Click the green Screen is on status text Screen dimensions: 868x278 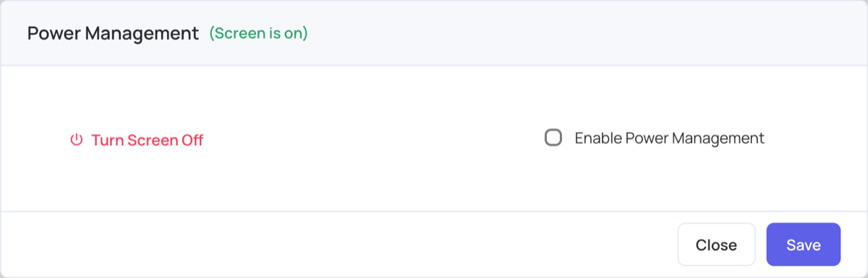coord(258,33)
